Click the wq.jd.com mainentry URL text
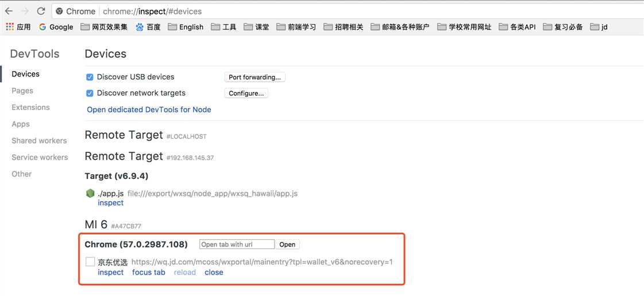This screenshot has height=296, width=644. coord(262,262)
